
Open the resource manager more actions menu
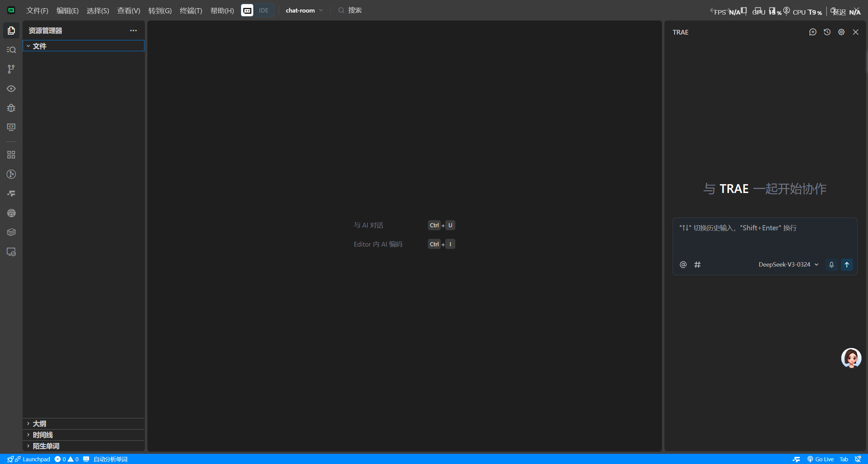134,31
